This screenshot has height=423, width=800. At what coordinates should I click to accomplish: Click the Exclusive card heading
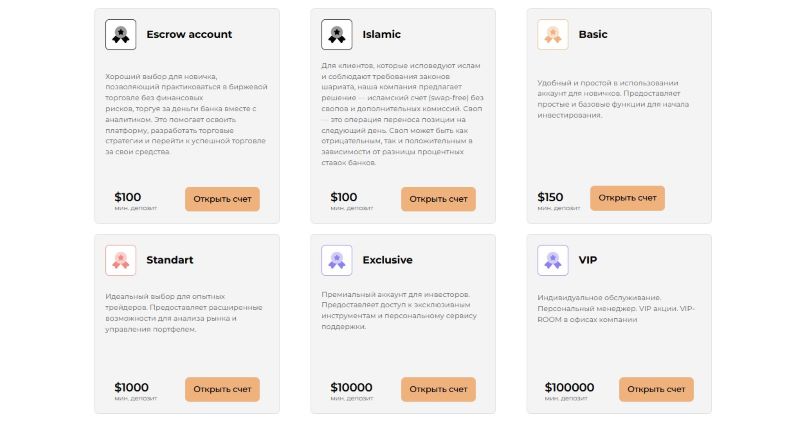tap(387, 260)
